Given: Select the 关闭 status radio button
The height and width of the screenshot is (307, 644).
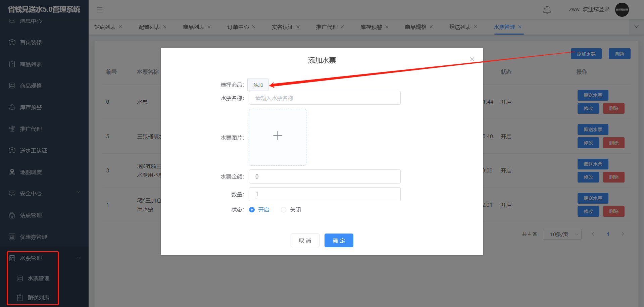Looking at the screenshot, I should point(284,210).
